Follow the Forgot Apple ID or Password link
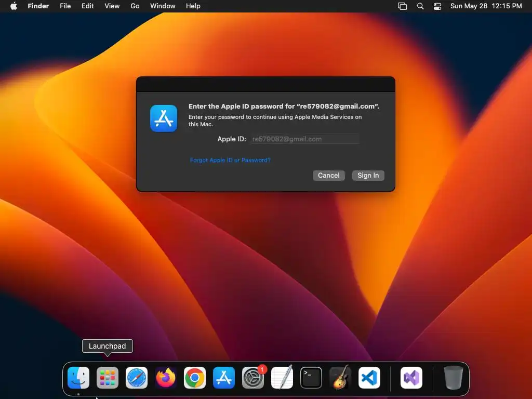The height and width of the screenshot is (399, 532). [x=230, y=160]
